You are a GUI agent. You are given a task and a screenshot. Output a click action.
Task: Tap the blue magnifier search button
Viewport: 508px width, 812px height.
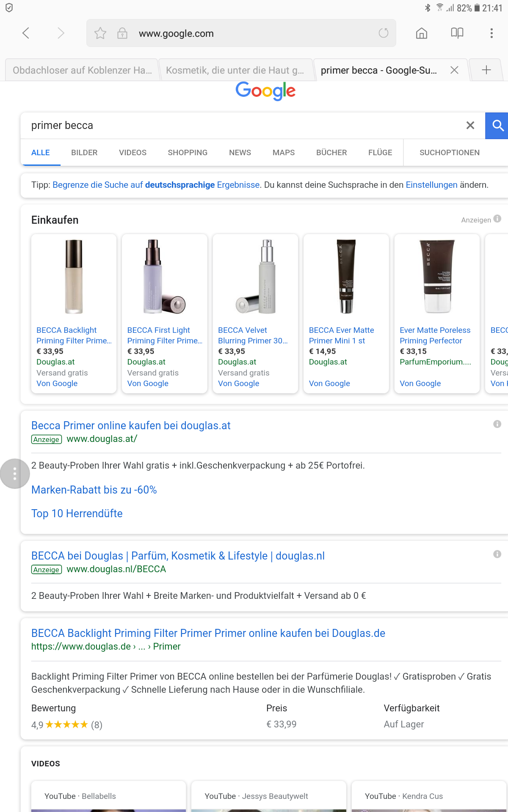[497, 126]
